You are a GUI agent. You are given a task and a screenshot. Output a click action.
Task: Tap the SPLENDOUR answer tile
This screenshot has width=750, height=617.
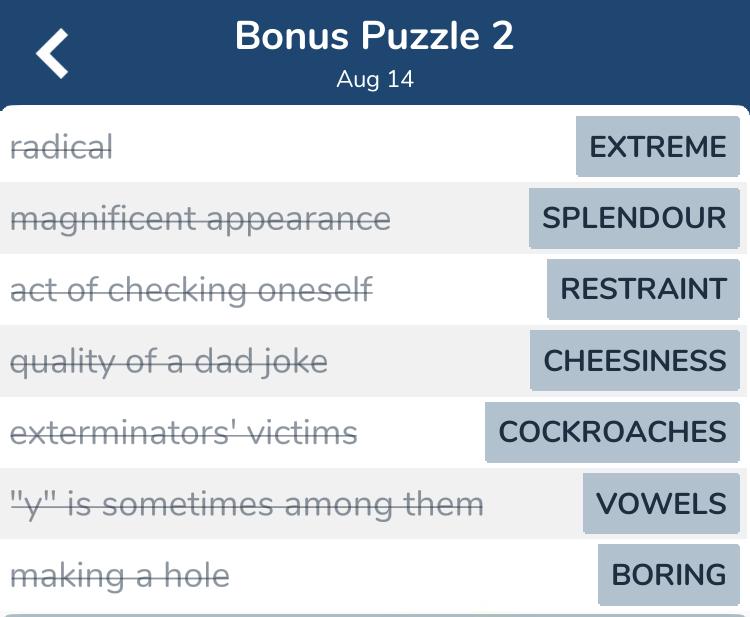coord(634,218)
